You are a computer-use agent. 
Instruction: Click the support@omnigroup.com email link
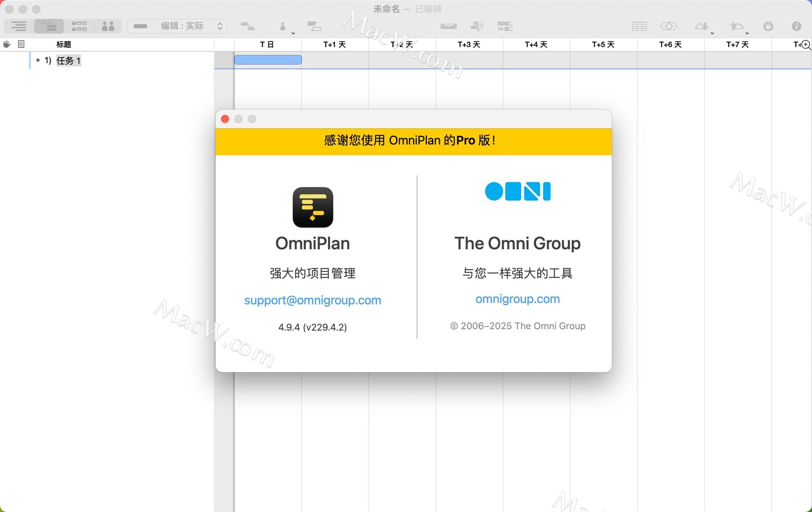coord(313,300)
